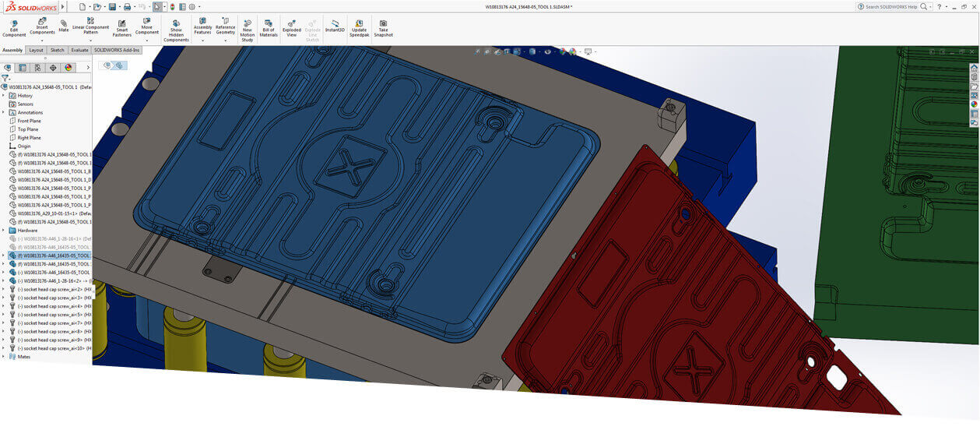
Task: Click Show Hidden Components
Action: (x=176, y=30)
